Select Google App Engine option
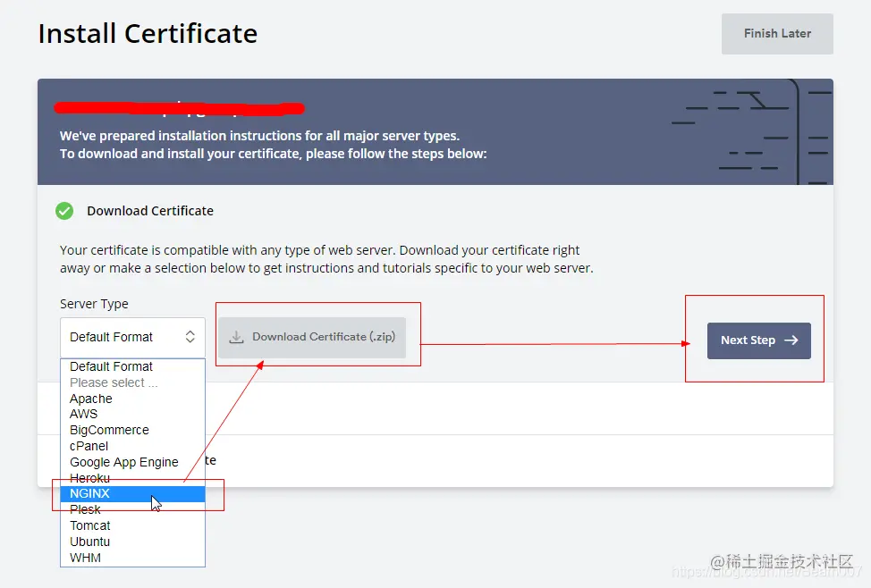The width and height of the screenshot is (871, 588). [132, 462]
